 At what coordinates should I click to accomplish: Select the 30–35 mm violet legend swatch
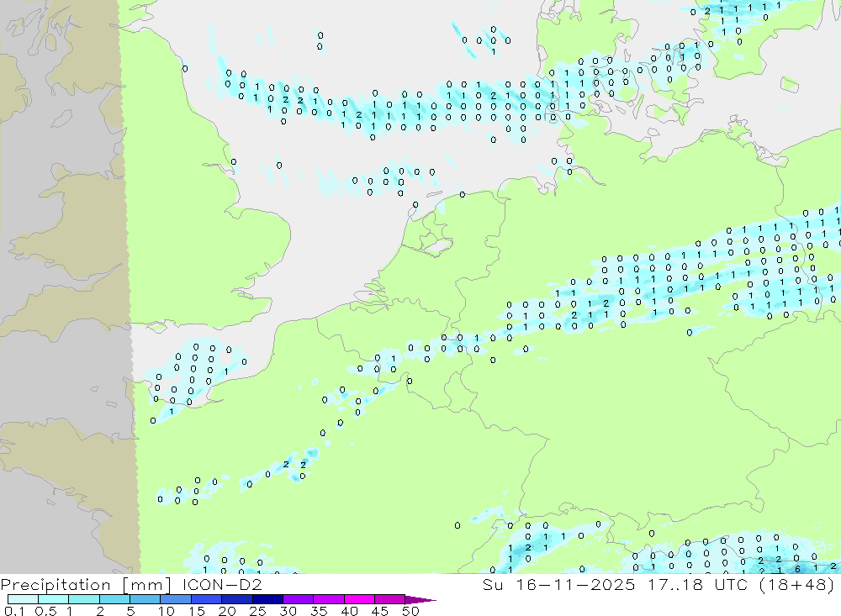299,599
